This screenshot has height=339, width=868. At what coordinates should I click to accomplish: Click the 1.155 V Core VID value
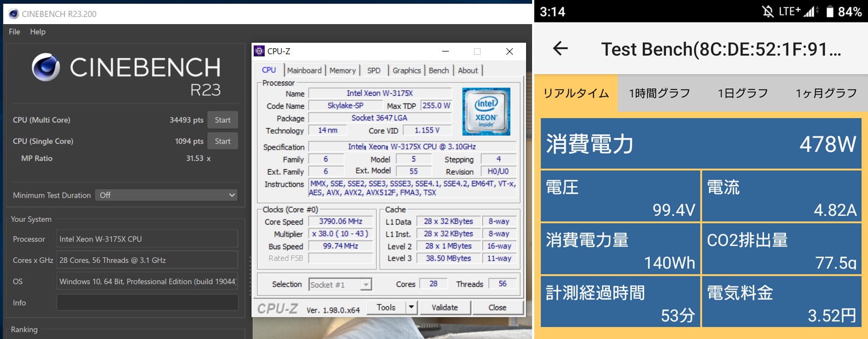tap(427, 130)
